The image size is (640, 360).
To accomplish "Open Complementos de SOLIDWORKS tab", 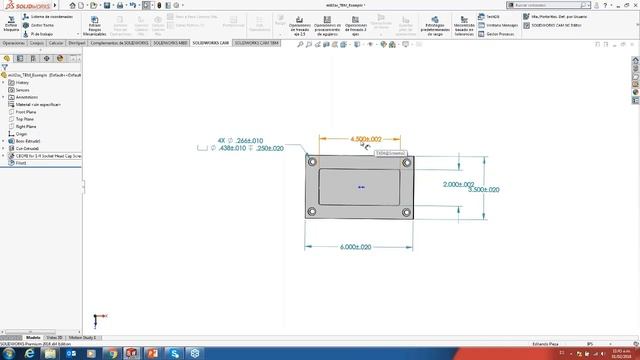I will pos(119,43).
